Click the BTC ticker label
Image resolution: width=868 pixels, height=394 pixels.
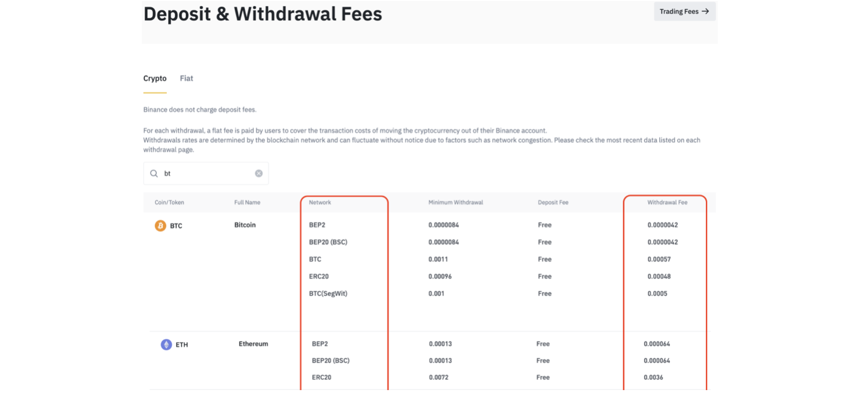pyautogui.click(x=176, y=225)
